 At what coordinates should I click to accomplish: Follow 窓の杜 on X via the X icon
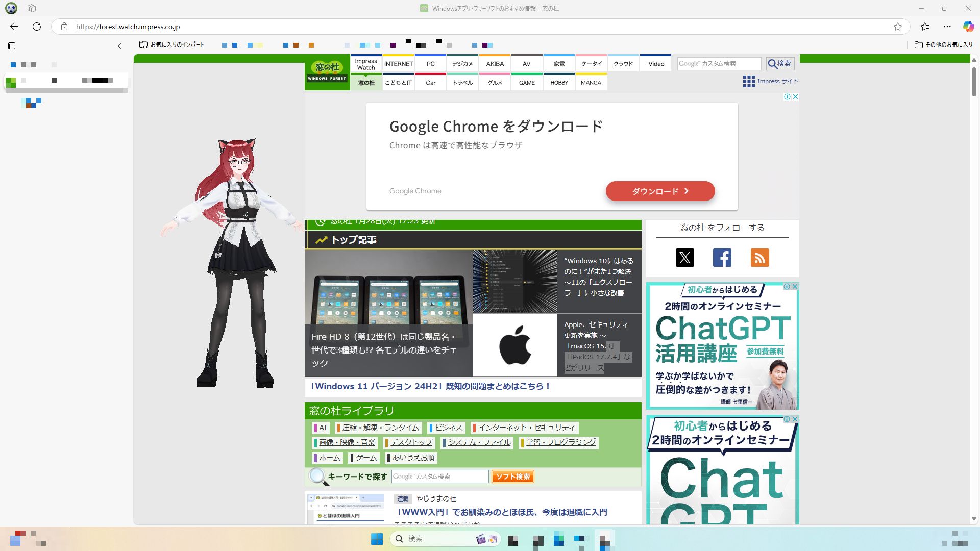684,258
